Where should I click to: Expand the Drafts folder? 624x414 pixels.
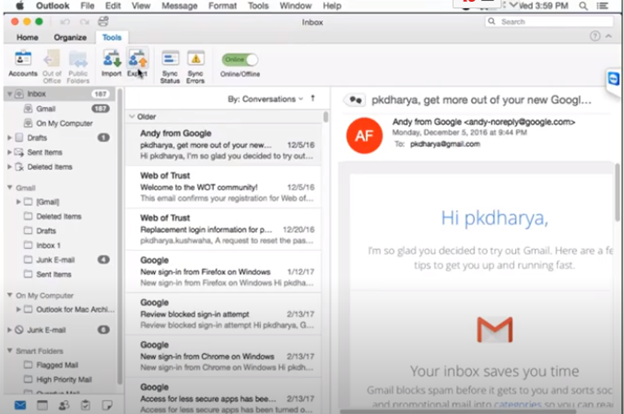click(9, 138)
